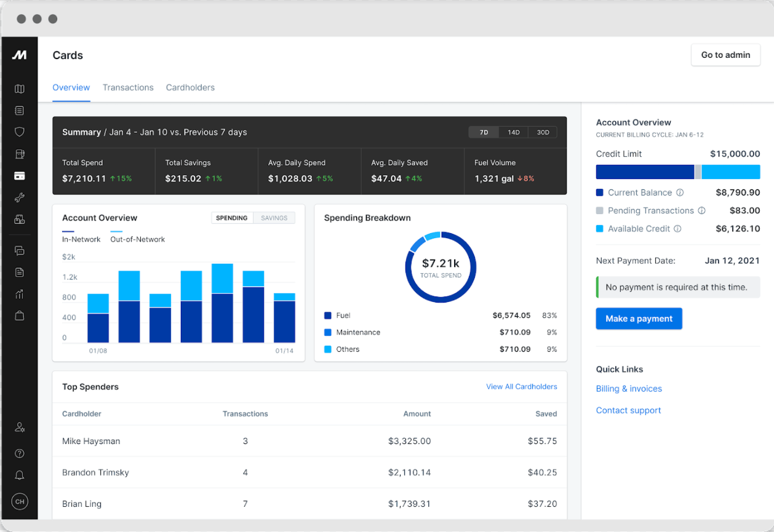
Task: Open the View All Cardholders link
Action: tap(521, 387)
